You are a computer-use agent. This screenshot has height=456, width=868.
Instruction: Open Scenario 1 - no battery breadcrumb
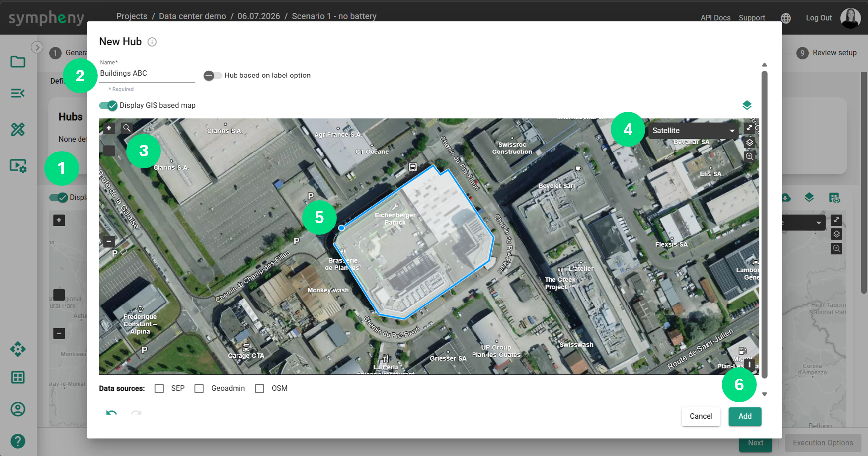(x=334, y=16)
